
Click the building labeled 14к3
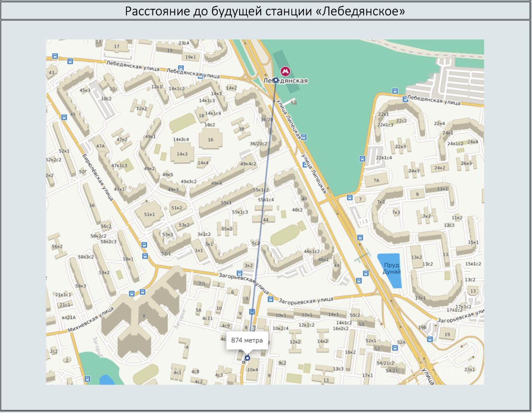click(x=182, y=154)
